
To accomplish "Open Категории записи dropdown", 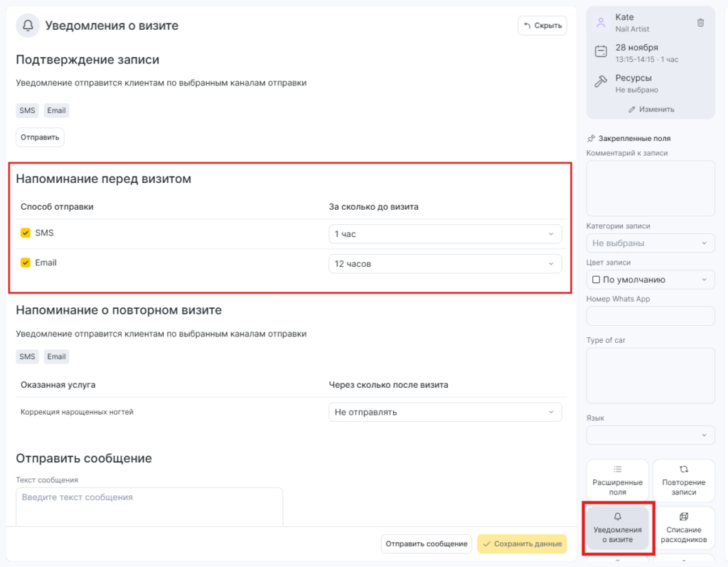I will tap(650, 243).
